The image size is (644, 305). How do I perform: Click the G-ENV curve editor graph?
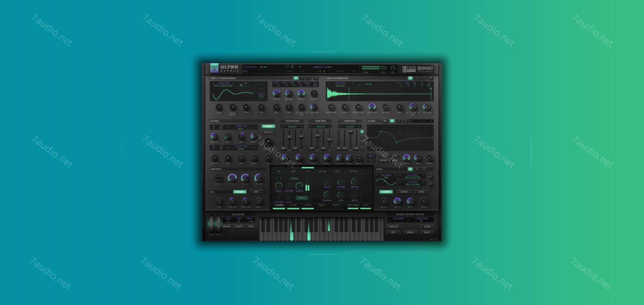click(x=400, y=138)
